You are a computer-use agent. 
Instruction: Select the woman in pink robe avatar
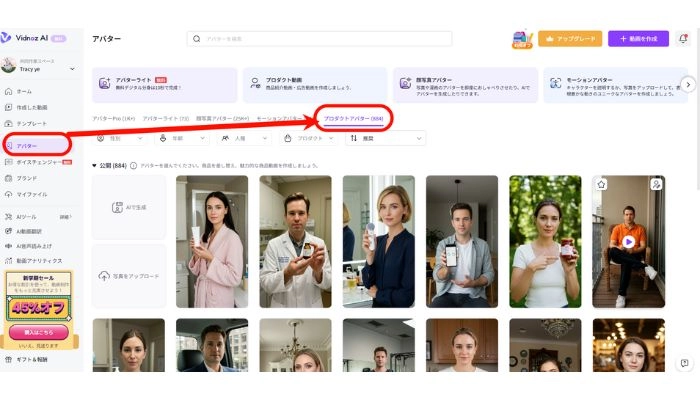pos(212,242)
